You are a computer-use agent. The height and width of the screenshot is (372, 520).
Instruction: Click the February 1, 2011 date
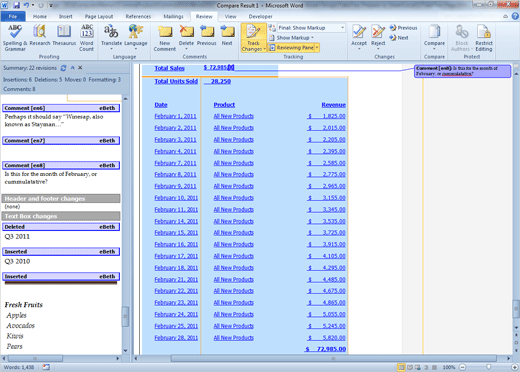(175, 116)
